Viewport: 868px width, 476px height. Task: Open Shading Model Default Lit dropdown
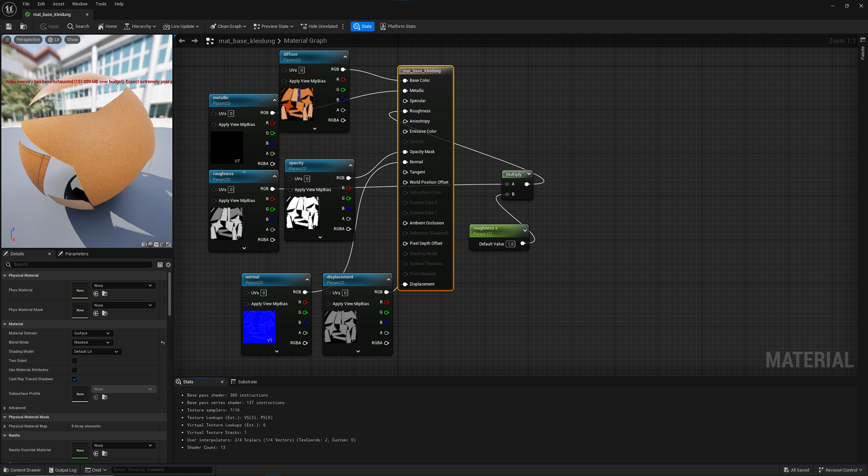click(x=96, y=352)
